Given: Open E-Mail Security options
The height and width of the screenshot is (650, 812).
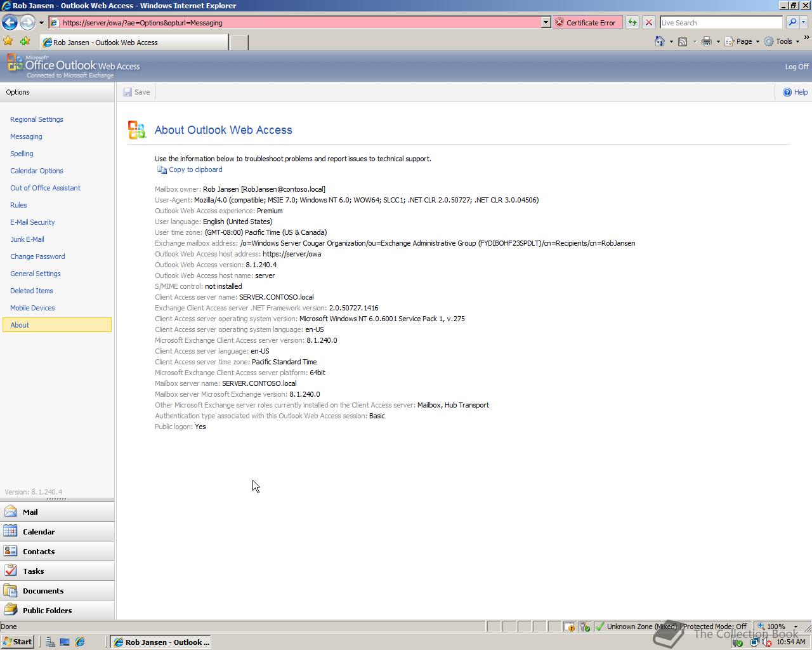Looking at the screenshot, I should [32, 222].
